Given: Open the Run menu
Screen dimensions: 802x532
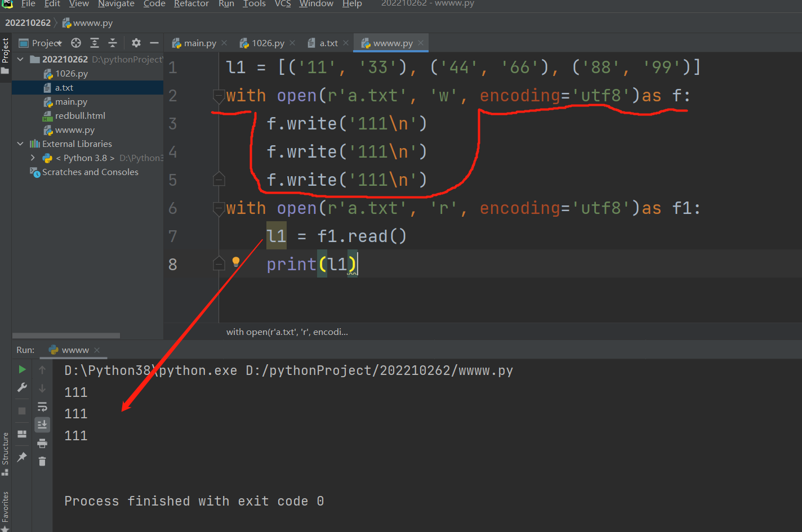Looking at the screenshot, I should [226, 4].
